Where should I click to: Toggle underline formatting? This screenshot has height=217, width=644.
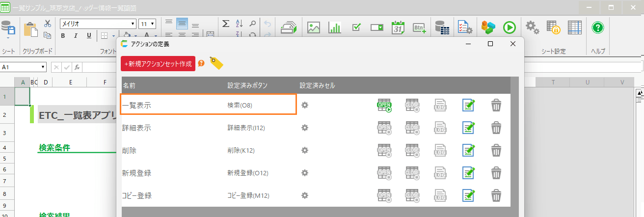coord(89,35)
